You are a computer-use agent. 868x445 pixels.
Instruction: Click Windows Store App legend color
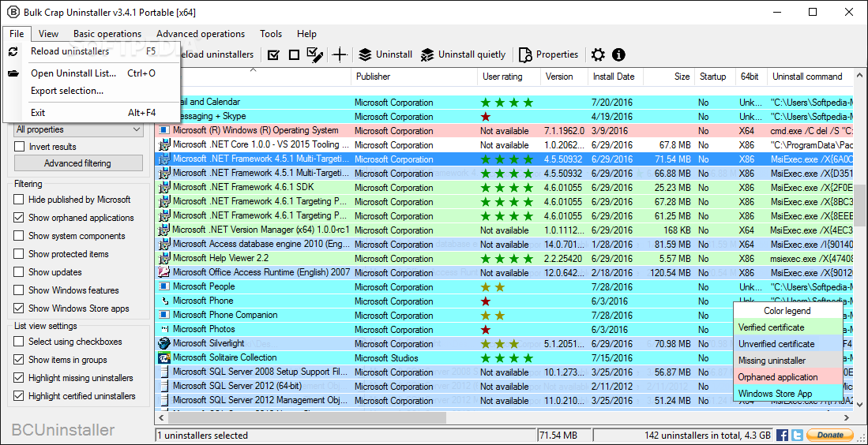(787, 394)
